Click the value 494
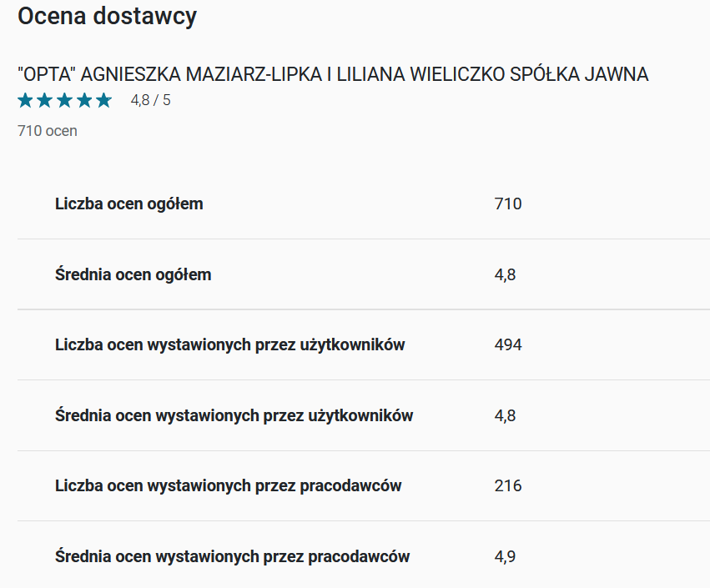This screenshot has height=588, width=710. click(x=508, y=345)
